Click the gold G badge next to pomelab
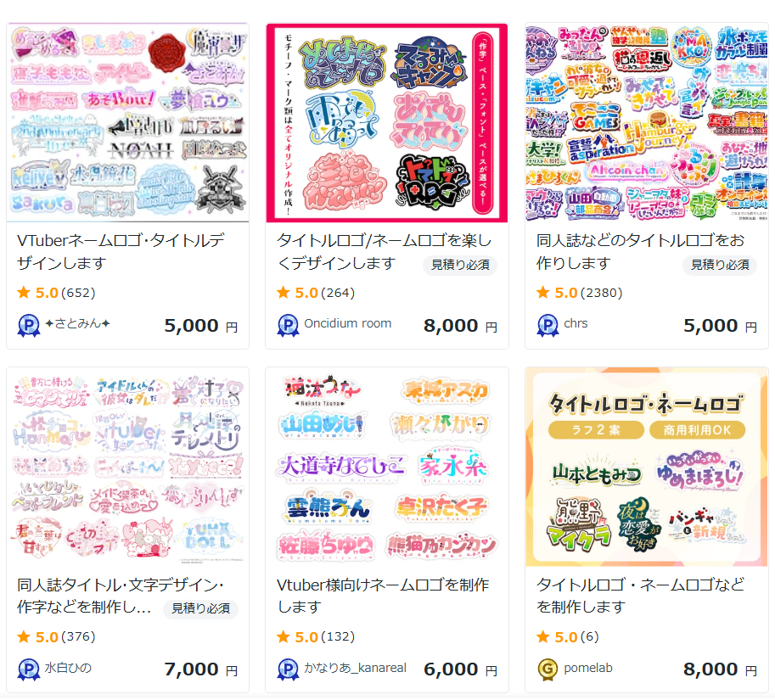 [548, 669]
